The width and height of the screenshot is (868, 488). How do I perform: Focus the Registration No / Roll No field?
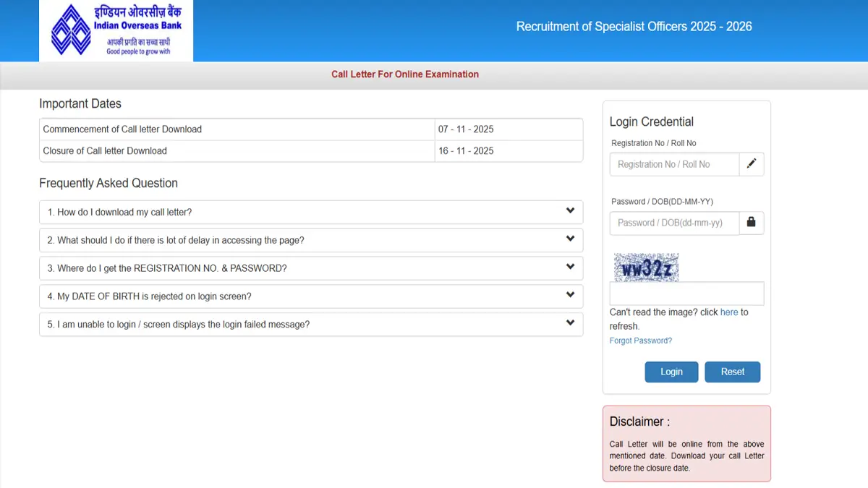pos(674,164)
